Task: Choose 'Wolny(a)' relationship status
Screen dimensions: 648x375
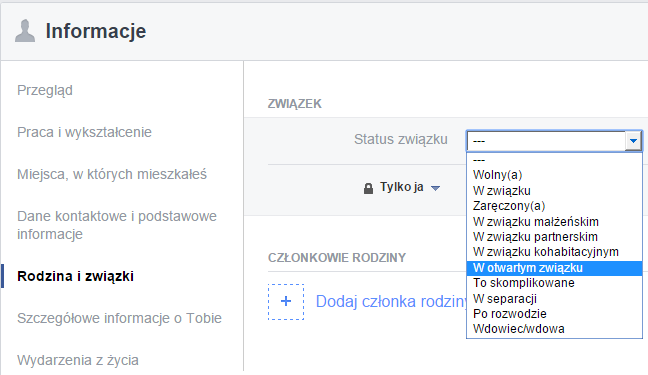Action: pyautogui.click(x=554, y=175)
